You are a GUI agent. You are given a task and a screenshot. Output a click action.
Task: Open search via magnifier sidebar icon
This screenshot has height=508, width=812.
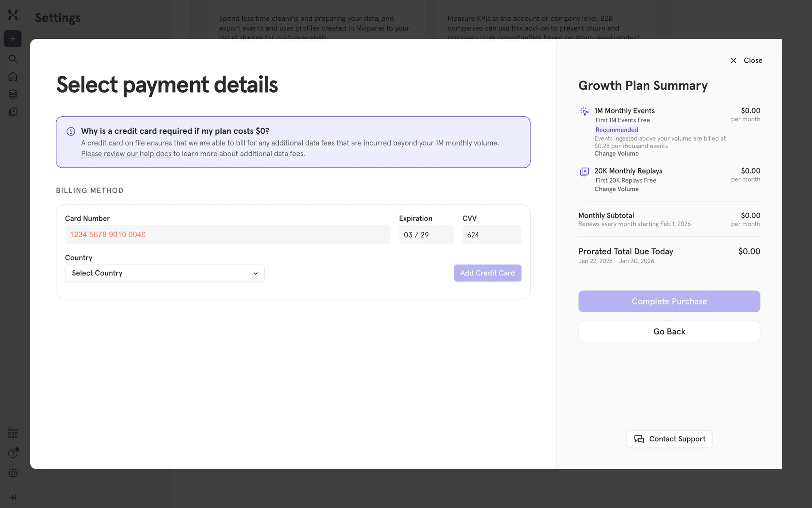point(13,58)
